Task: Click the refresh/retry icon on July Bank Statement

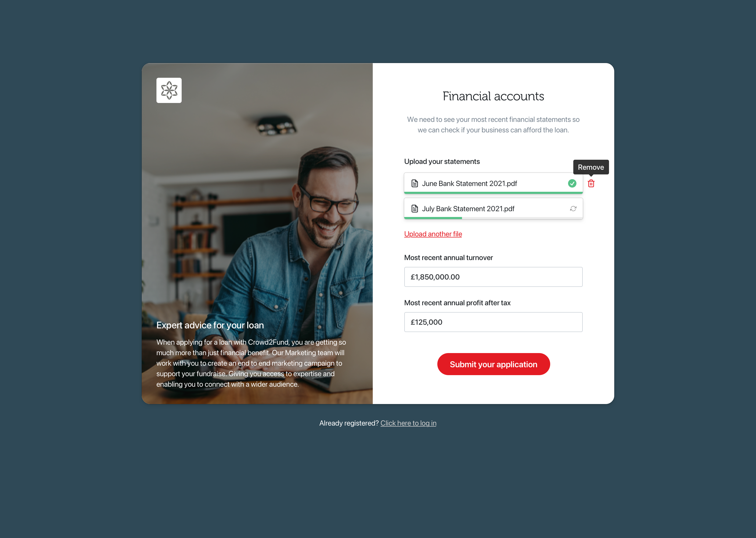Action: point(572,208)
